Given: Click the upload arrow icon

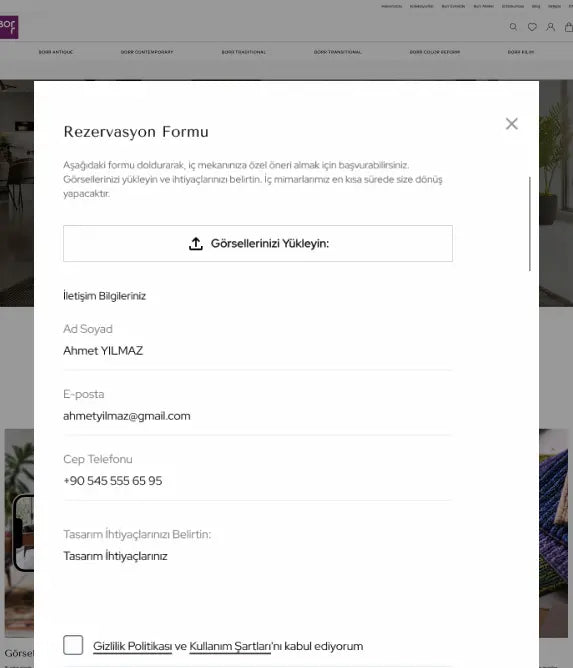Looking at the screenshot, I should (x=196, y=244).
